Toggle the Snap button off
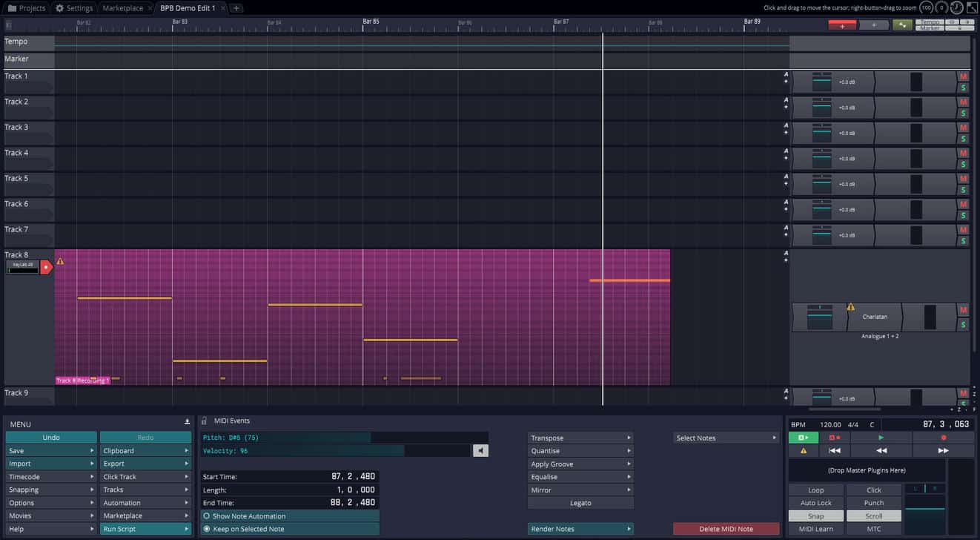The width and height of the screenshot is (980, 540). point(815,516)
